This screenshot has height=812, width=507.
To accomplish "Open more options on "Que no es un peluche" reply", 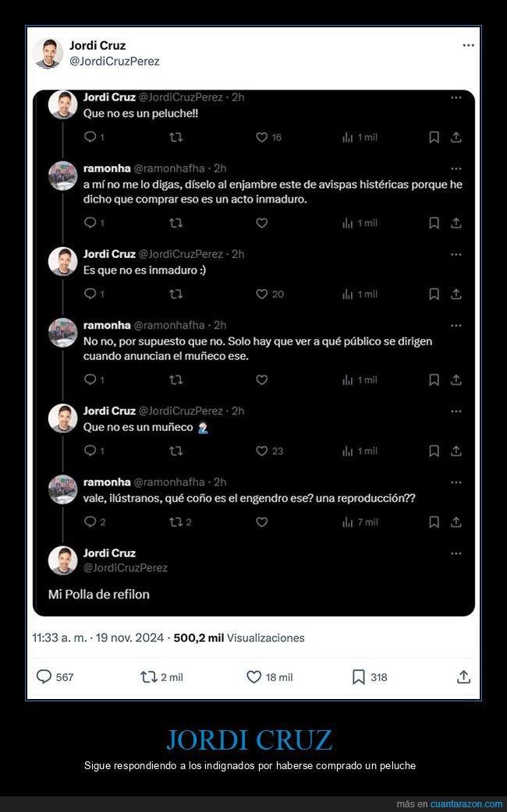I will click(456, 98).
